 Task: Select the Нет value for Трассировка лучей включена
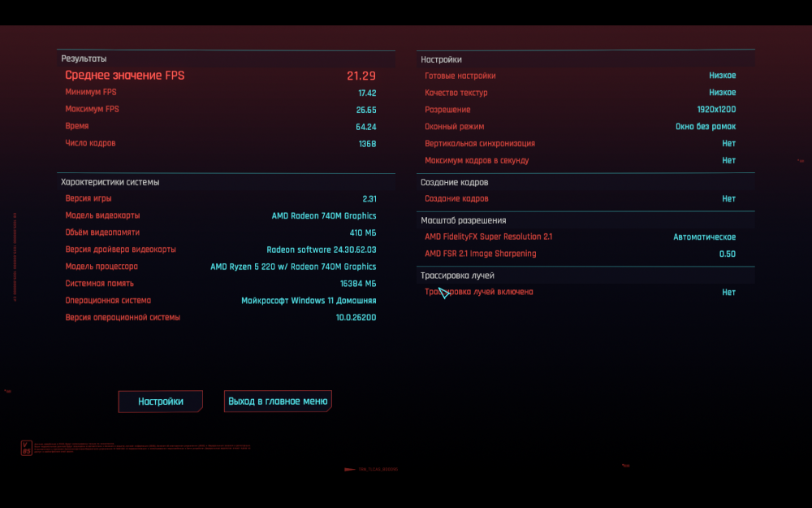click(x=728, y=293)
